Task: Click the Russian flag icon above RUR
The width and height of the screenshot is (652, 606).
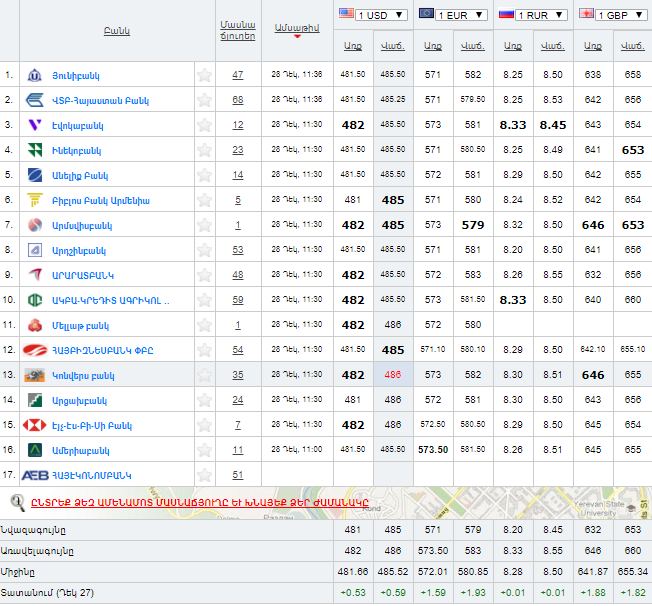Action: point(506,14)
